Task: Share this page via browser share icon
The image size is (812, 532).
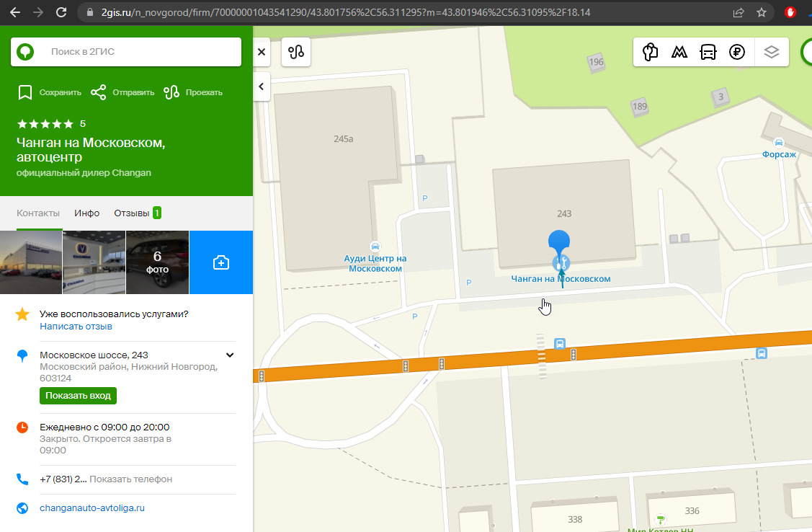Action: 739,12
